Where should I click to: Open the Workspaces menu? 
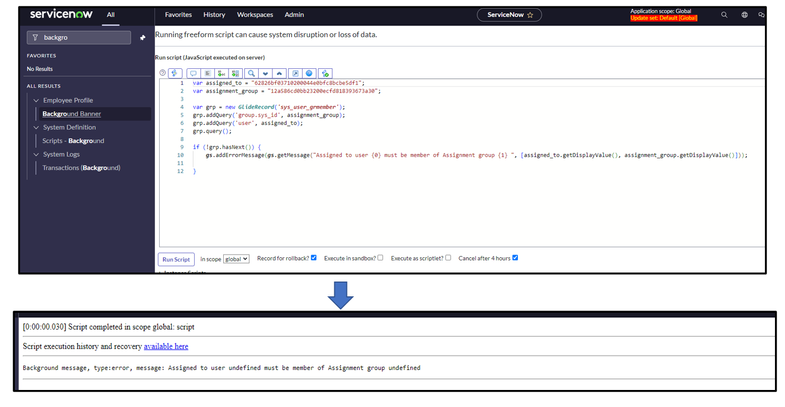coord(255,15)
